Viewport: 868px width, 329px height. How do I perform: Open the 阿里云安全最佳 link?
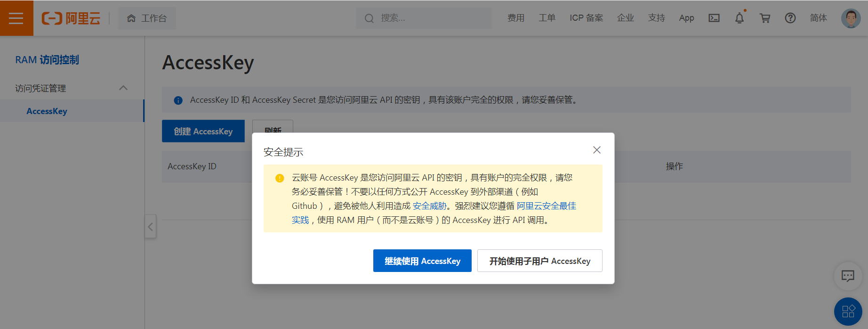point(547,206)
